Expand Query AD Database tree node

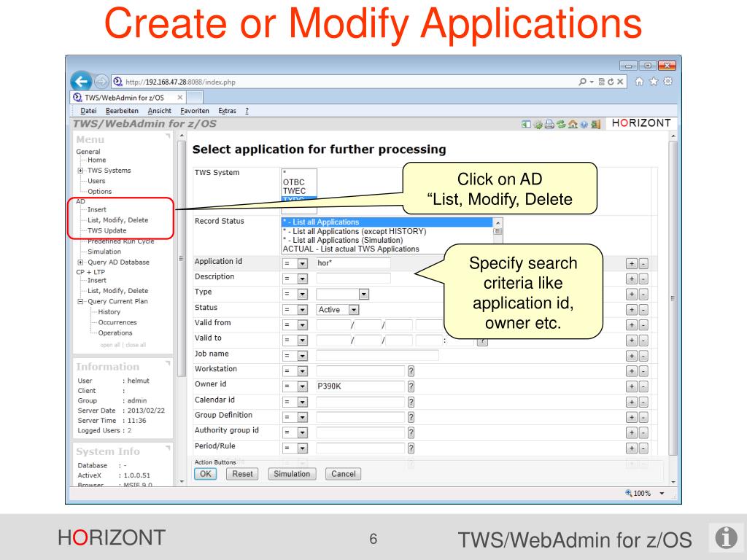pos(80,262)
